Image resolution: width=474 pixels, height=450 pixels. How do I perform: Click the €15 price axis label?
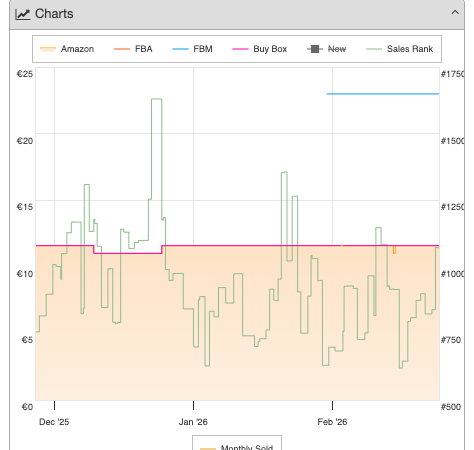click(25, 207)
